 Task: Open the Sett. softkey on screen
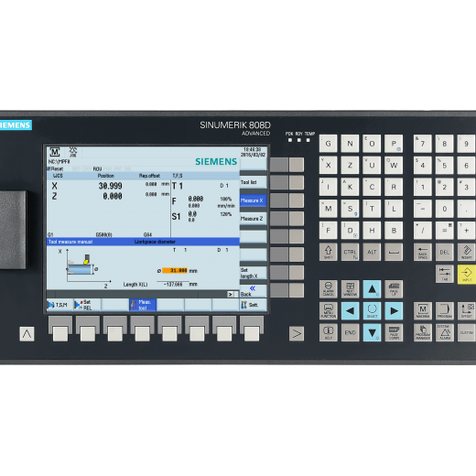253,305
